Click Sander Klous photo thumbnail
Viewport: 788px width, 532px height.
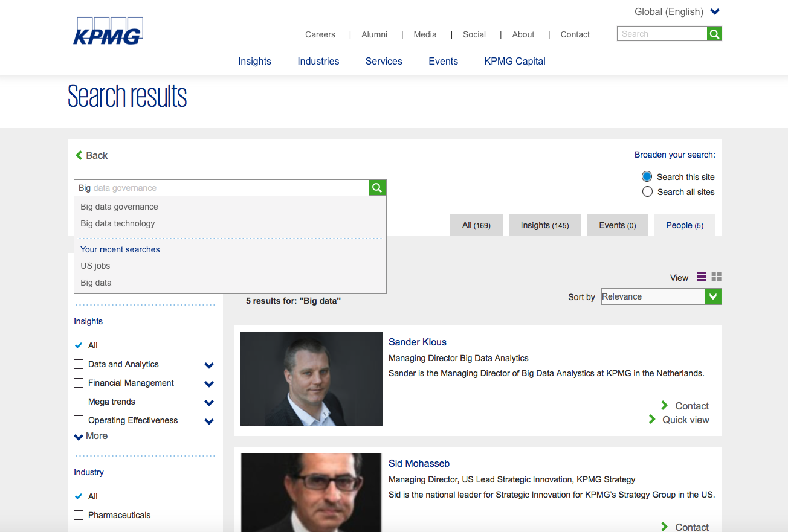(x=311, y=379)
